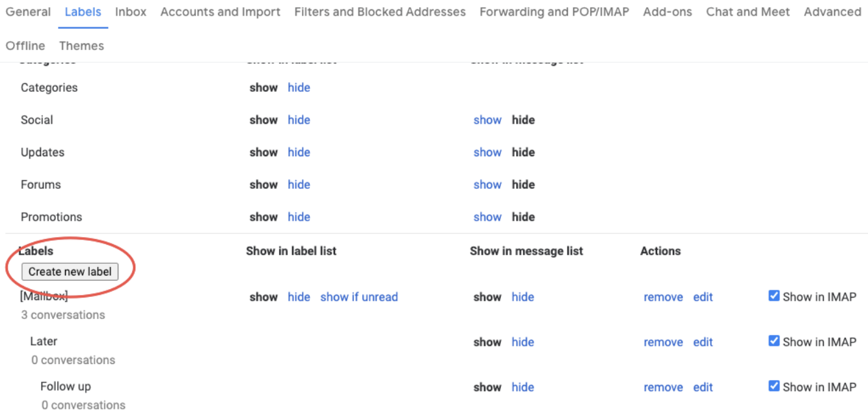Uncheck Show in IMAP for Later label
Screen dimensions: 868x418
[774, 341]
